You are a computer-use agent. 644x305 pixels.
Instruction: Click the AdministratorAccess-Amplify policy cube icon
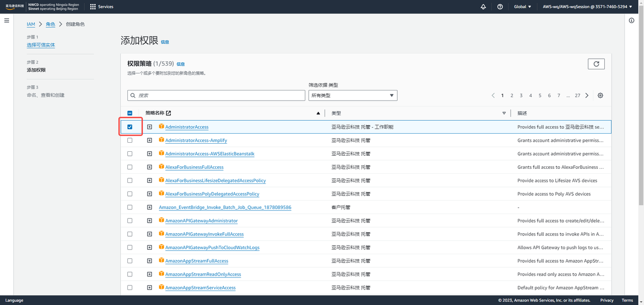click(162, 140)
